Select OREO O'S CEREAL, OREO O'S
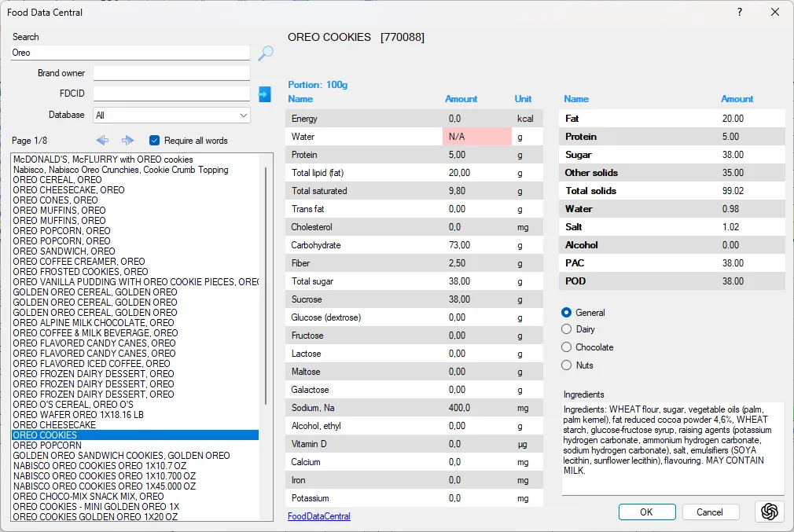Screen dimensions: 794x532 coord(73,404)
